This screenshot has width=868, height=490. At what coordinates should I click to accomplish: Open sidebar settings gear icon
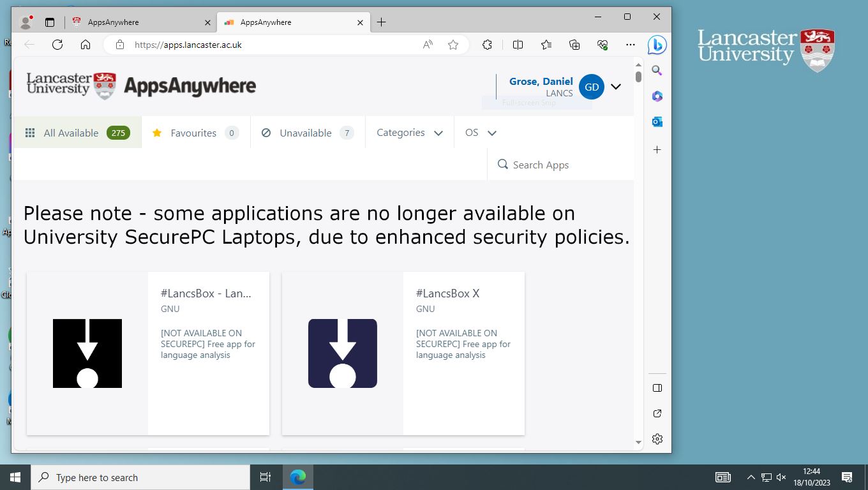point(657,439)
